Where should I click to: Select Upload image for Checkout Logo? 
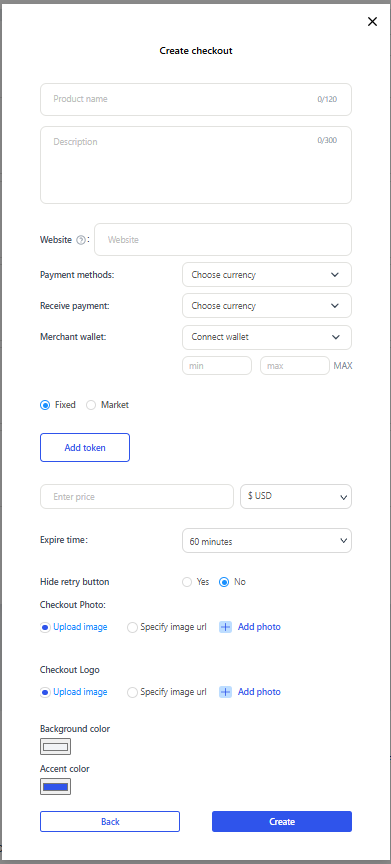click(x=45, y=693)
